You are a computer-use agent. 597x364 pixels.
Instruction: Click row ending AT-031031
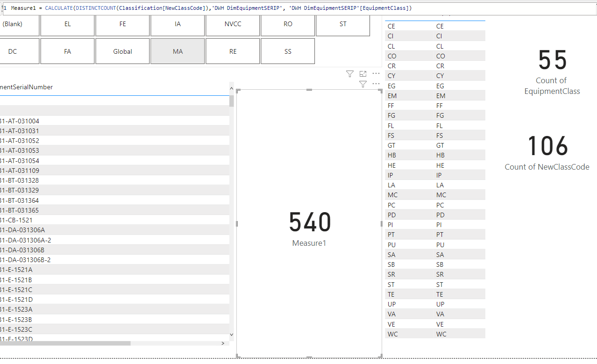click(x=114, y=131)
